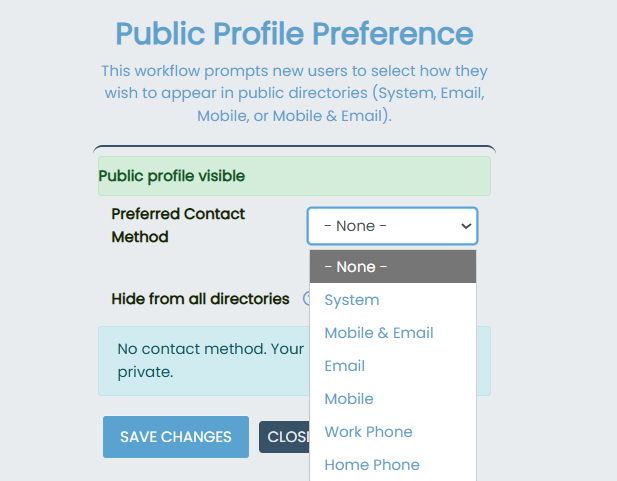Click the 'Hide from all directories' label

[200, 298]
